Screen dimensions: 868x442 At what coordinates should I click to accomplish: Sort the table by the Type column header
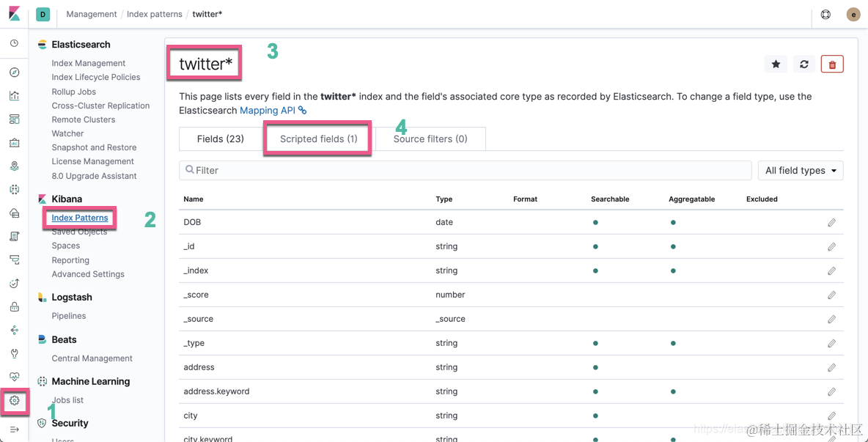444,199
